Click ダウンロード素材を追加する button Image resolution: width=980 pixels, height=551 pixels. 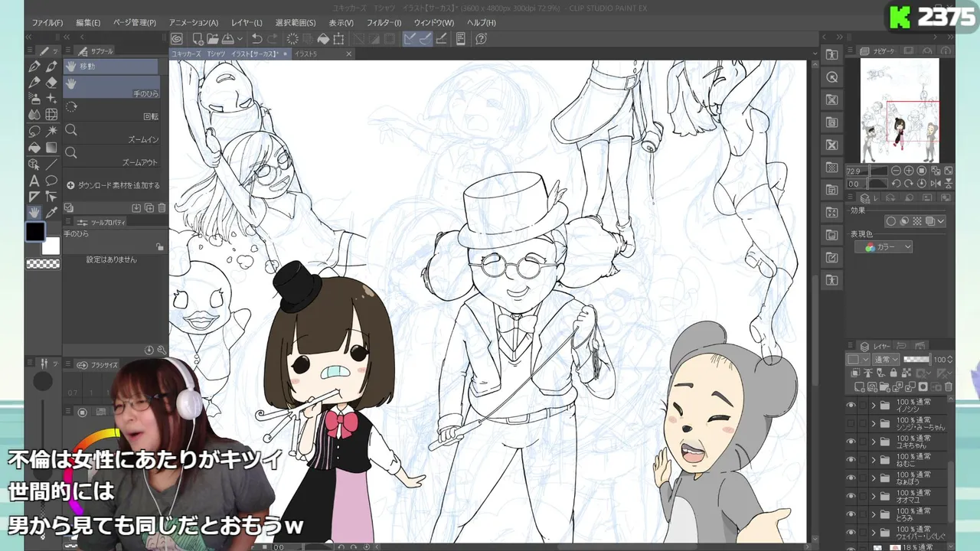113,185
